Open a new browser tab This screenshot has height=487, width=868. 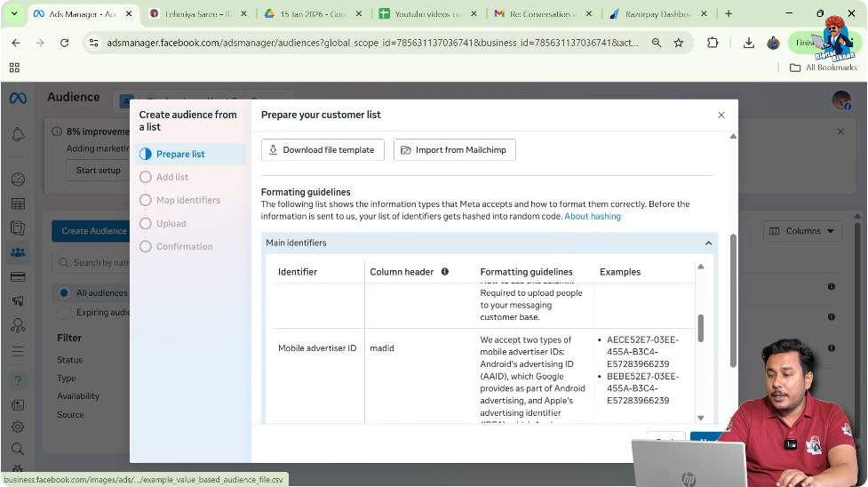(729, 14)
